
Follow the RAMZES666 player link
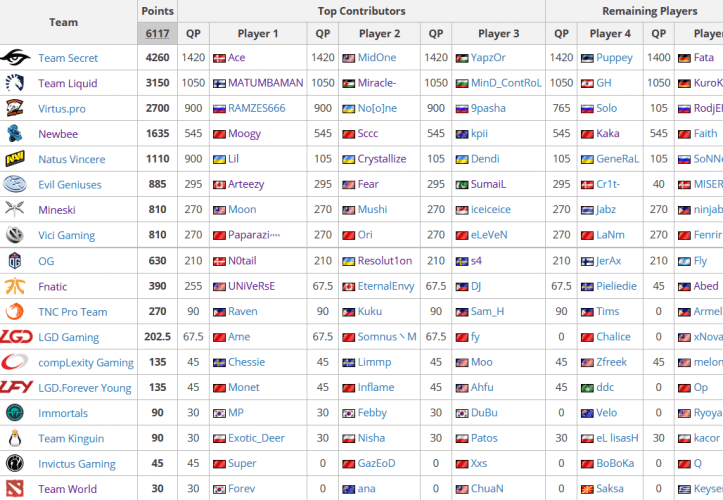[x=256, y=109]
